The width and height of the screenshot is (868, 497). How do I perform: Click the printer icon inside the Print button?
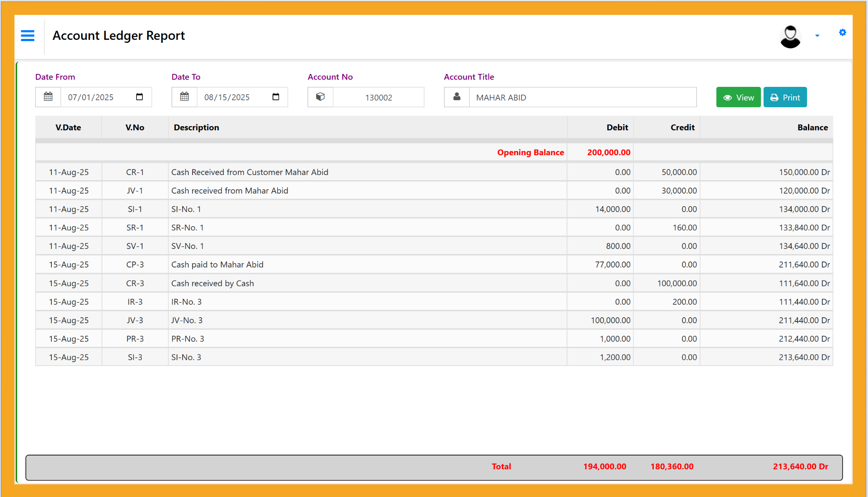[x=774, y=97]
